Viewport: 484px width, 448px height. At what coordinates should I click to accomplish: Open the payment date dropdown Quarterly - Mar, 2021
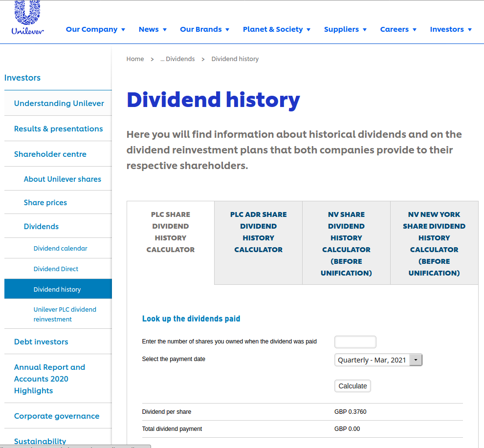click(378, 360)
